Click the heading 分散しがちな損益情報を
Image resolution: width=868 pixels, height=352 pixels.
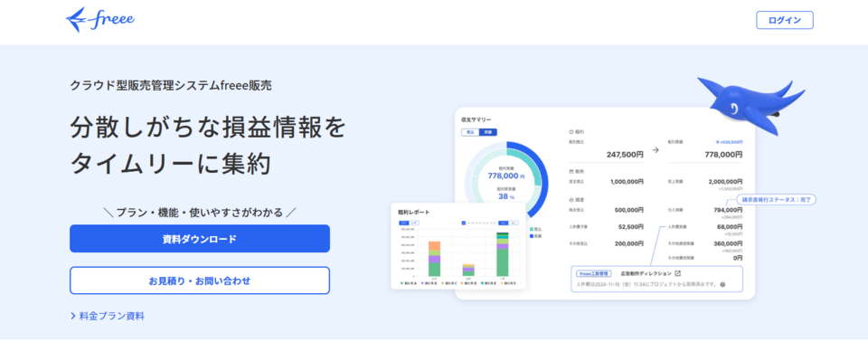pos(208,128)
